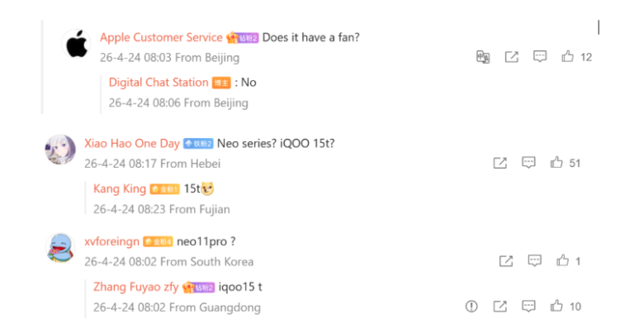Click the translate icon on Apple Customer Service comment

(483, 57)
